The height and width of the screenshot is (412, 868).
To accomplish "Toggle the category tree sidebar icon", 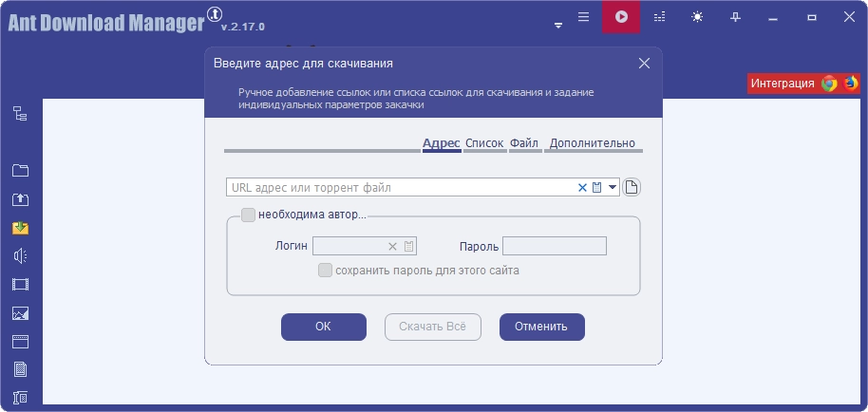I will click(21, 114).
